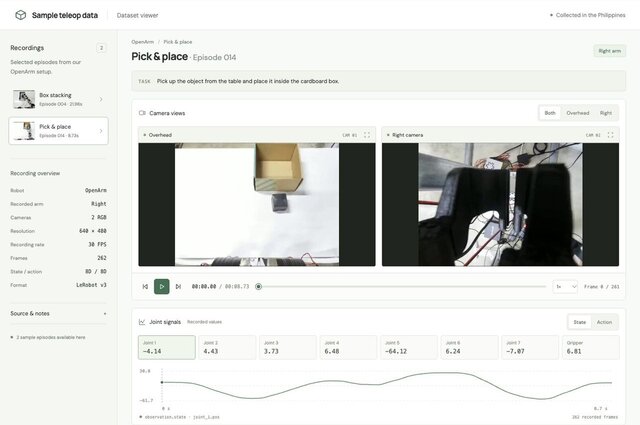Click the Overhead video frame
Screen dimensions: 640x425
pyautogui.click(x=257, y=204)
